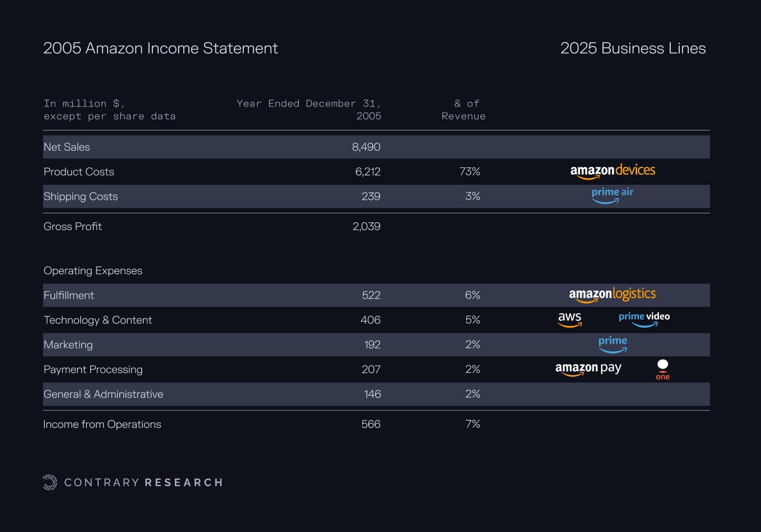Click the Prime Video logo
The width and height of the screenshot is (761, 532).
pyautogui.click(x=644, y=319)
